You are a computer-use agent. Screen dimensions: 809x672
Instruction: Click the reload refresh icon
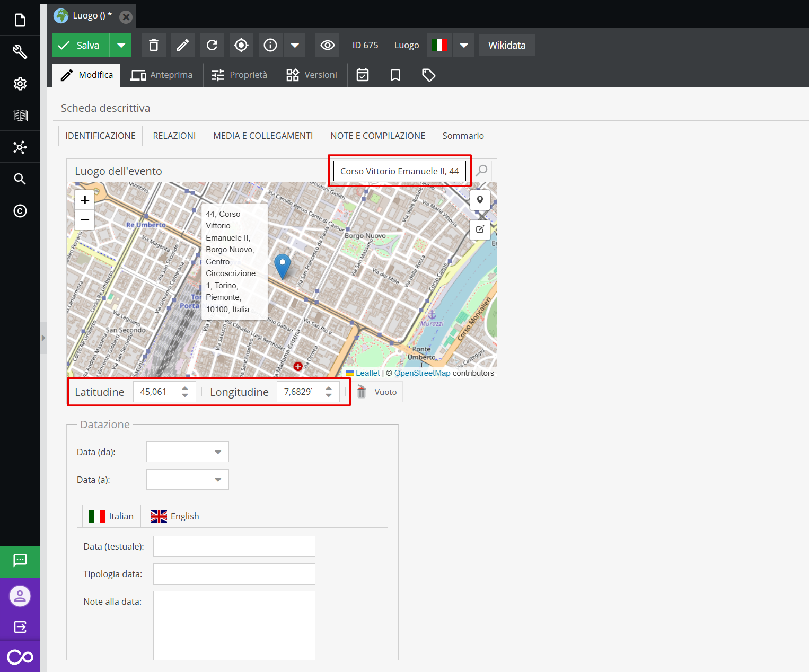[212, 46]
